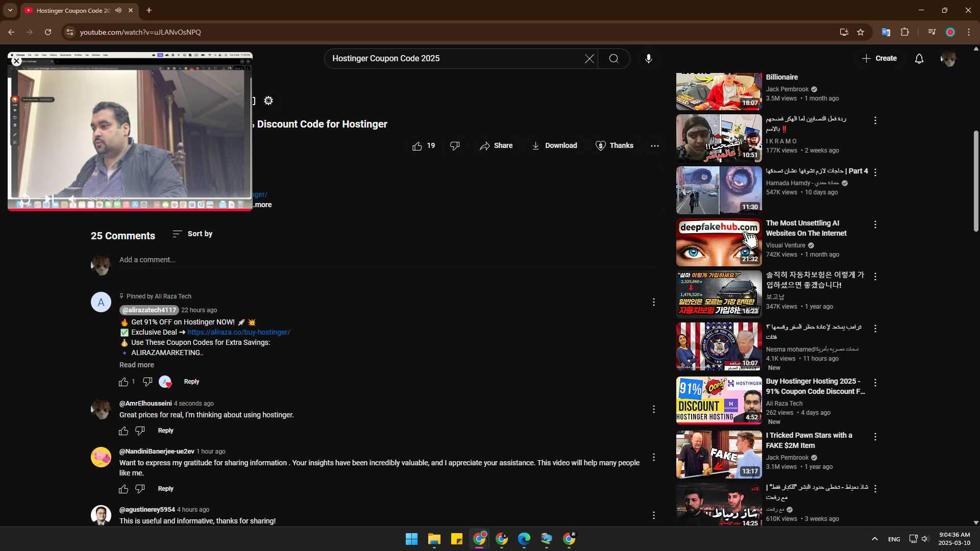Open options for @AmrElhousseini comment
Screen dimensions: 980x551
point(654,409)
